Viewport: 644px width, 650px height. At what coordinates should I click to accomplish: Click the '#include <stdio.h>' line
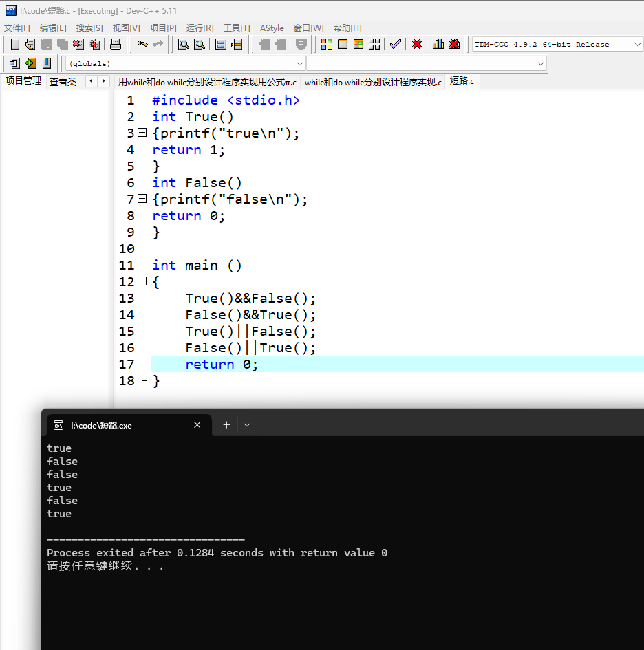(226, 100)
